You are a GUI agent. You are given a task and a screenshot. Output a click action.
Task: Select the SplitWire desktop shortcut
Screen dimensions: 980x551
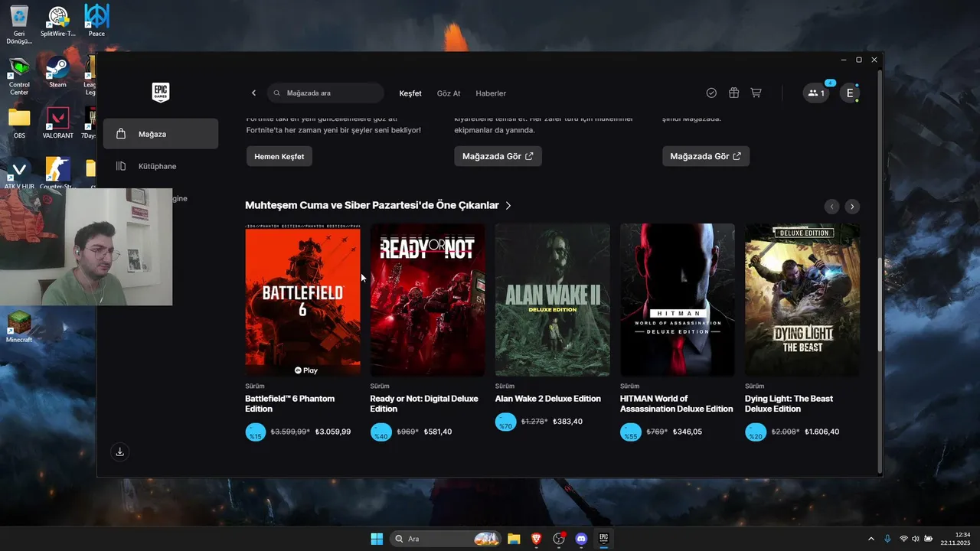58,21
